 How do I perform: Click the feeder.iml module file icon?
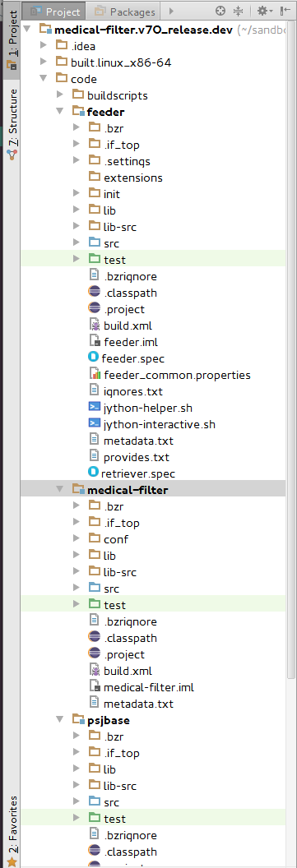coord(94,342)
